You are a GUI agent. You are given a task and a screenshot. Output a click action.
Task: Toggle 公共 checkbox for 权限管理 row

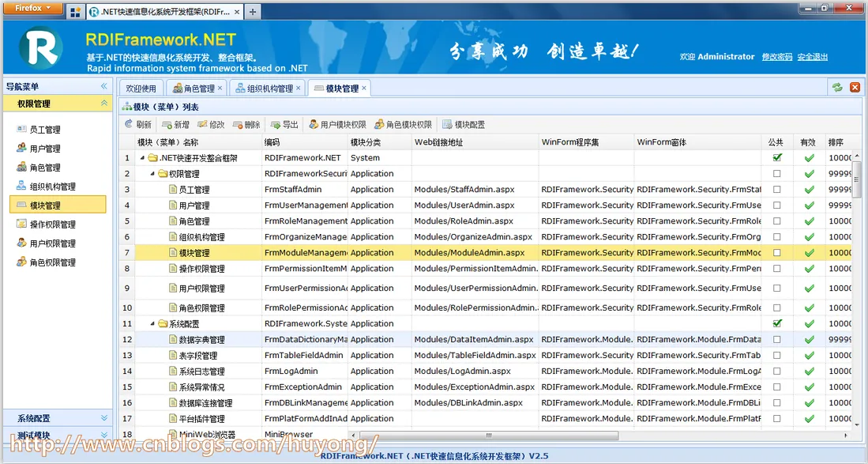[x=777, y=173]
